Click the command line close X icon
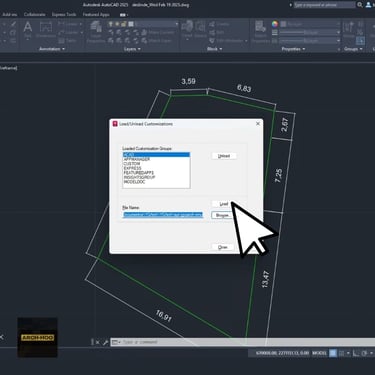The width and height of the screenshot is (375, 375). pyautogui.click(x=97, y=342)
